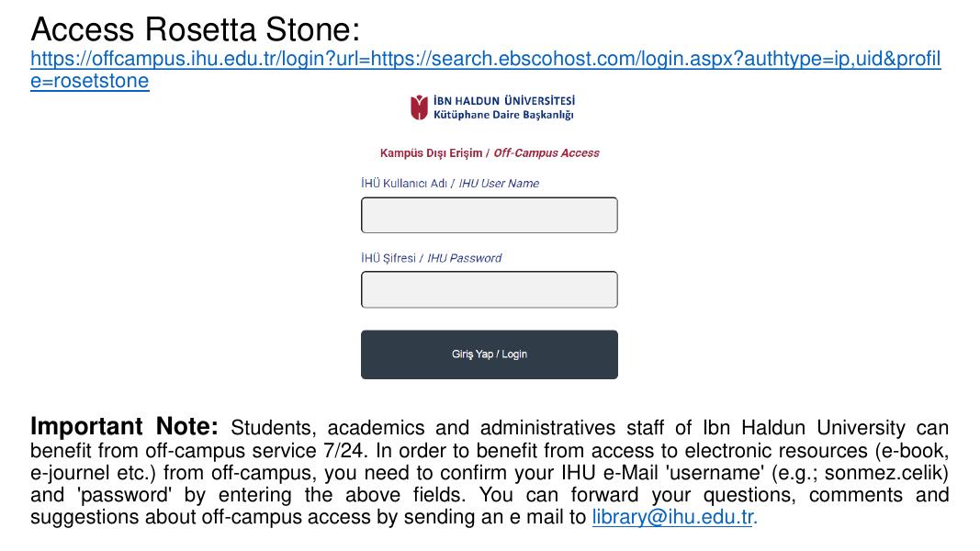Click the italic 'IHU User Name' label
Viewport: 980px width, 551px height.
click(499, 184)
